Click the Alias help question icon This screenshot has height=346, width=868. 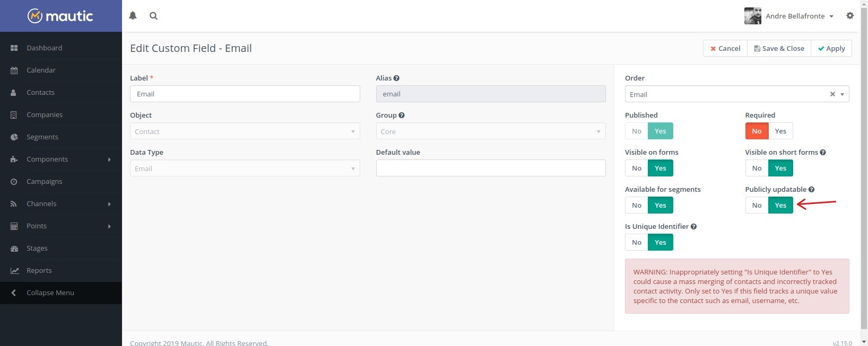coord(396,78)
